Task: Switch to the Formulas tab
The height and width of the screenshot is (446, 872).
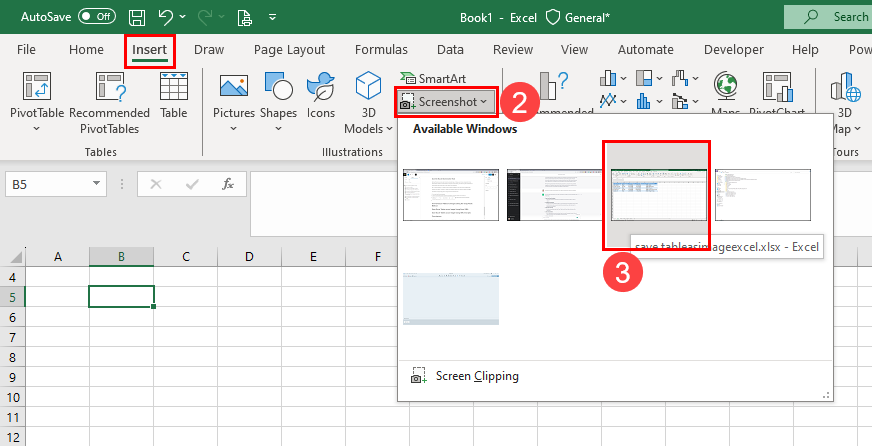Action: (382, 49)
